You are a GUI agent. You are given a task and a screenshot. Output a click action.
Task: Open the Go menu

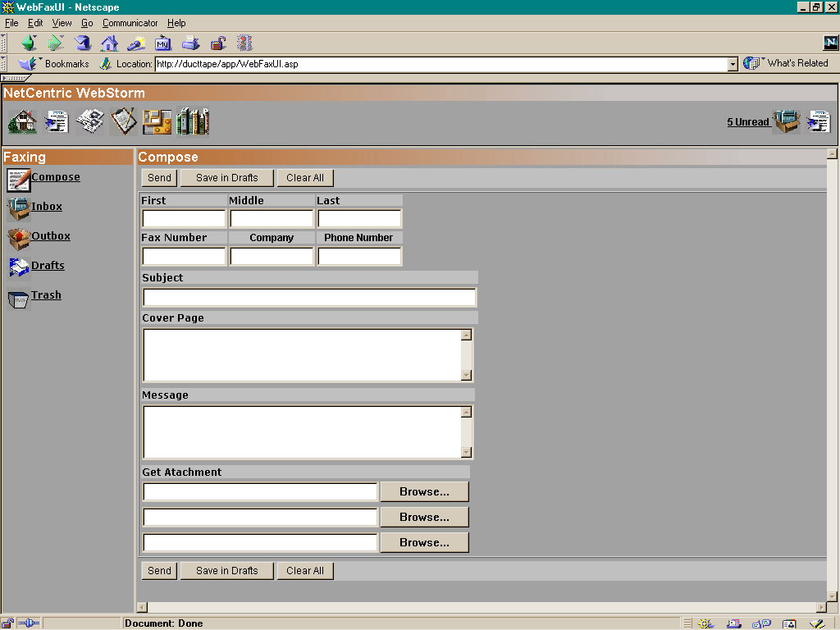(87, 23)
